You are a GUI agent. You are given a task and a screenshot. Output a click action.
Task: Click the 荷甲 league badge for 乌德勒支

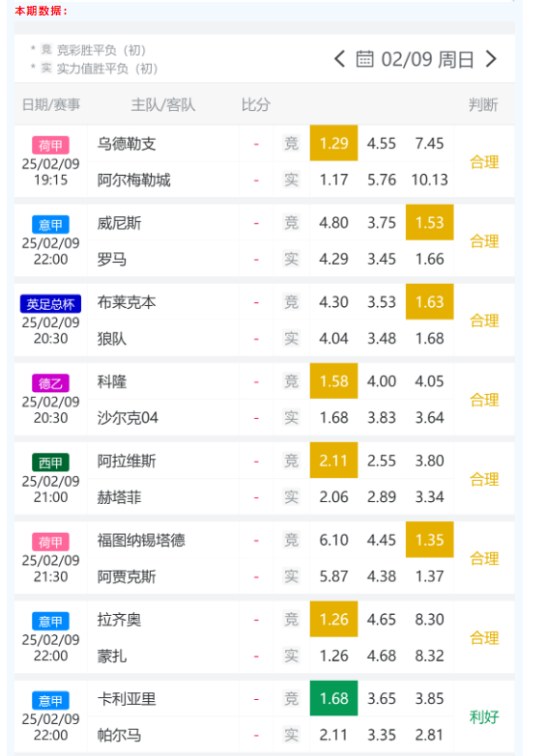click(x=50, y=145)
